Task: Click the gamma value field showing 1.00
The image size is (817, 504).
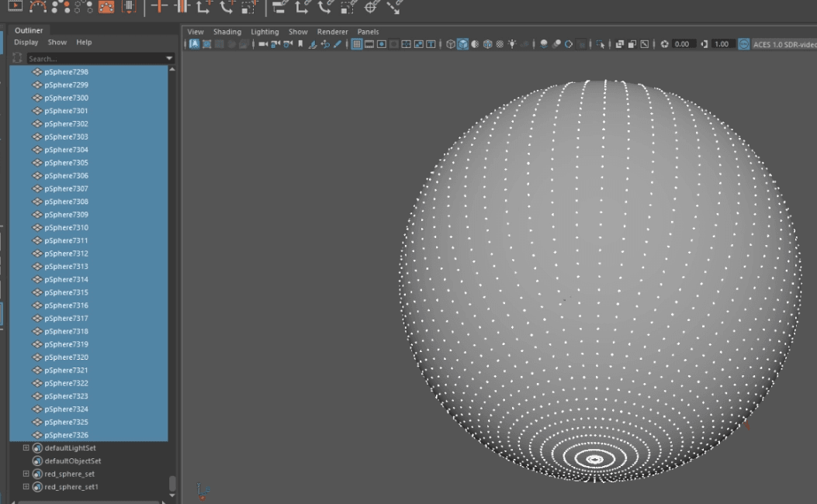Action: (722, 44)
